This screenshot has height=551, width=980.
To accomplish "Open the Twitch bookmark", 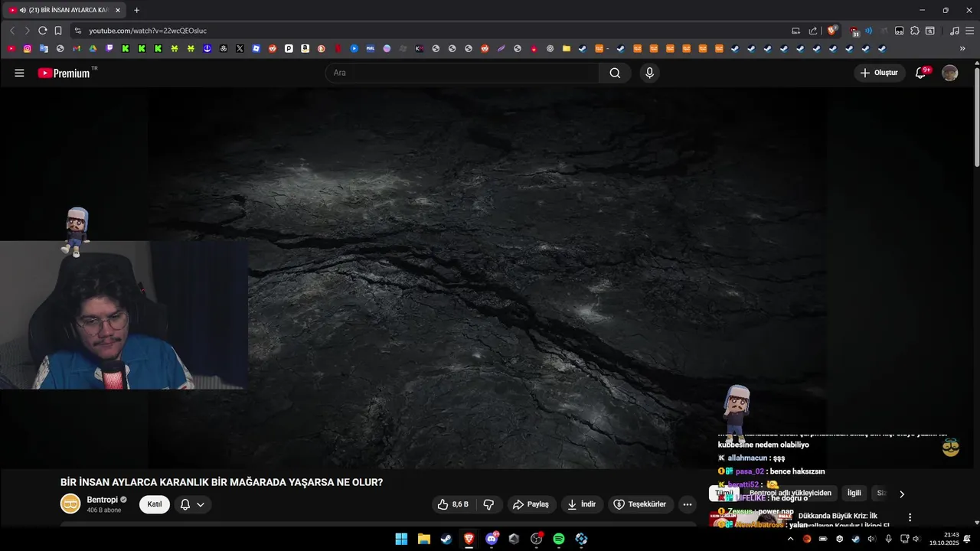I will click(109, 48).
